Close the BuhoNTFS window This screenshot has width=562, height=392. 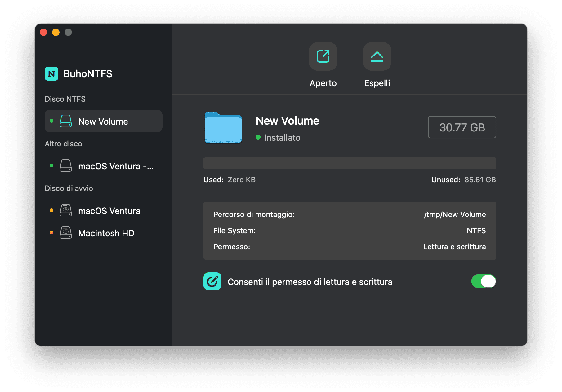pyautogui.click(x=43, y=32)
